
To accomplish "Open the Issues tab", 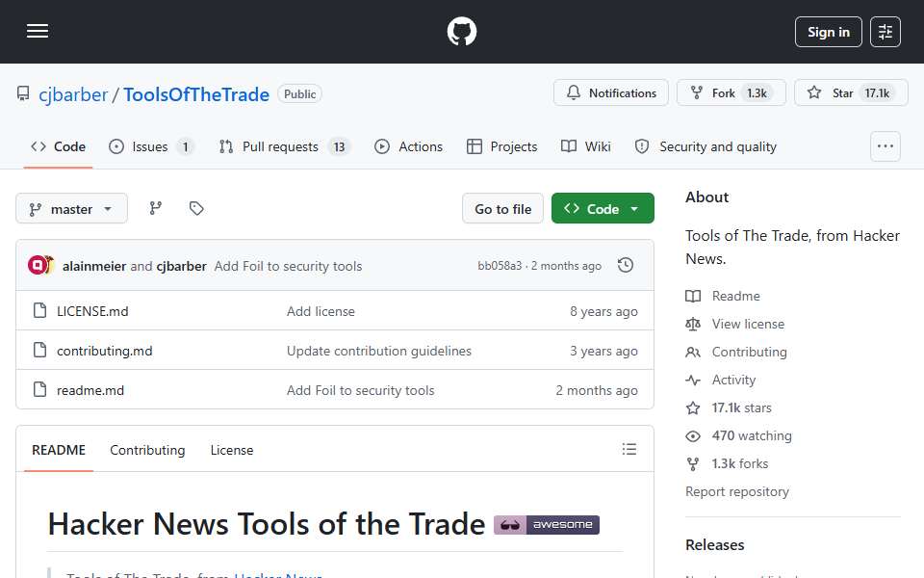I will 151,146.
